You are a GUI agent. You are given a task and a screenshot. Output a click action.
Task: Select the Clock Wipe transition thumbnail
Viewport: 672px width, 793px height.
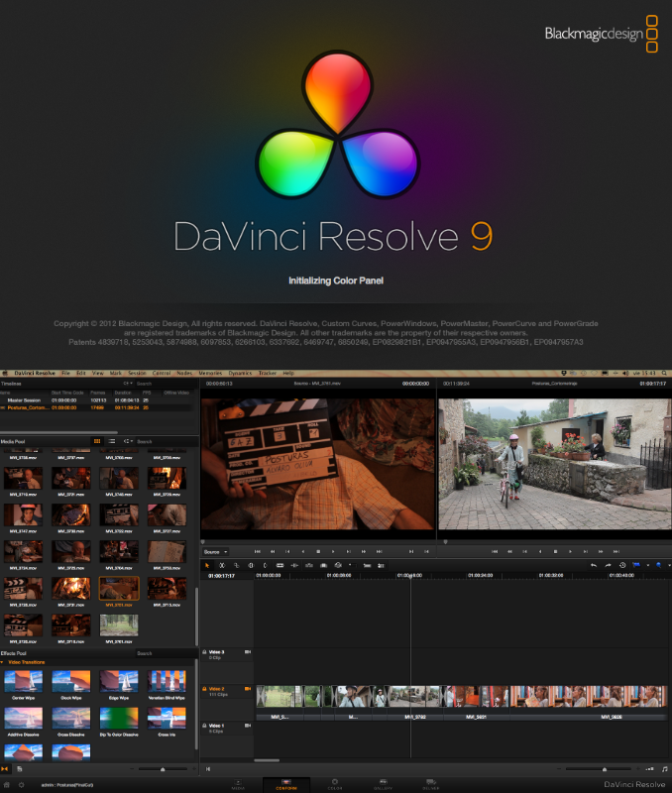click(x=70, y=681)
